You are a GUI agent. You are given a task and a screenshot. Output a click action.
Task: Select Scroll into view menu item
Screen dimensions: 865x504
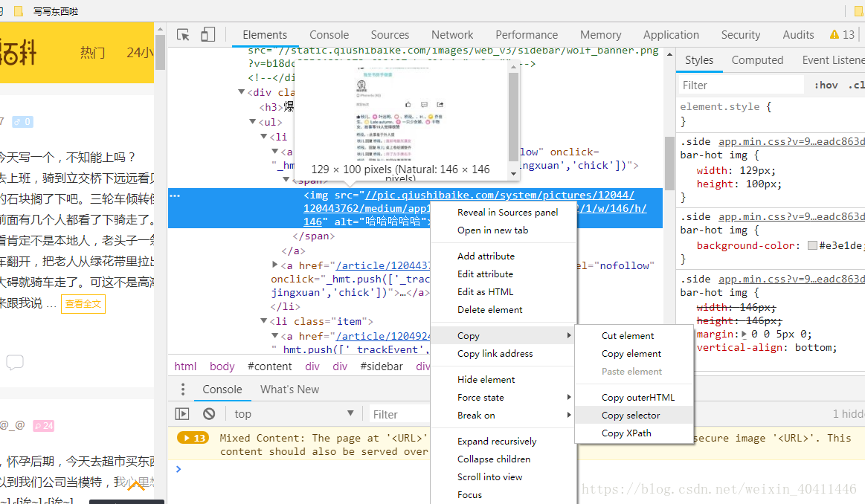point(503,477)
